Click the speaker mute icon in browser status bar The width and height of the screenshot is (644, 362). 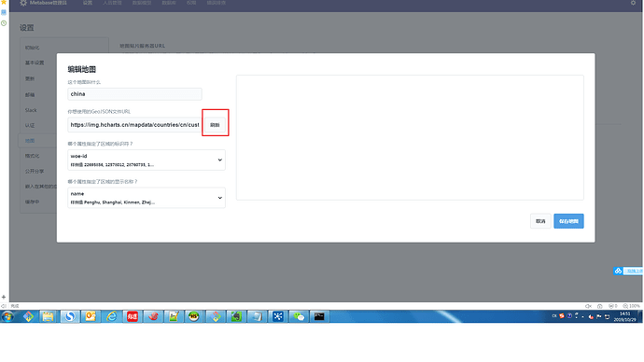tap(588, 306)
